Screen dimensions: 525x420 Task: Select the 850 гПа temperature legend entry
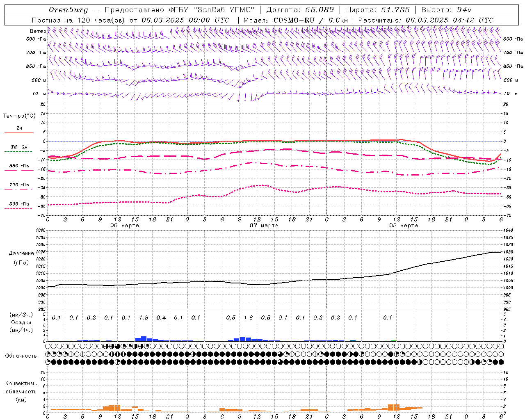19,166
